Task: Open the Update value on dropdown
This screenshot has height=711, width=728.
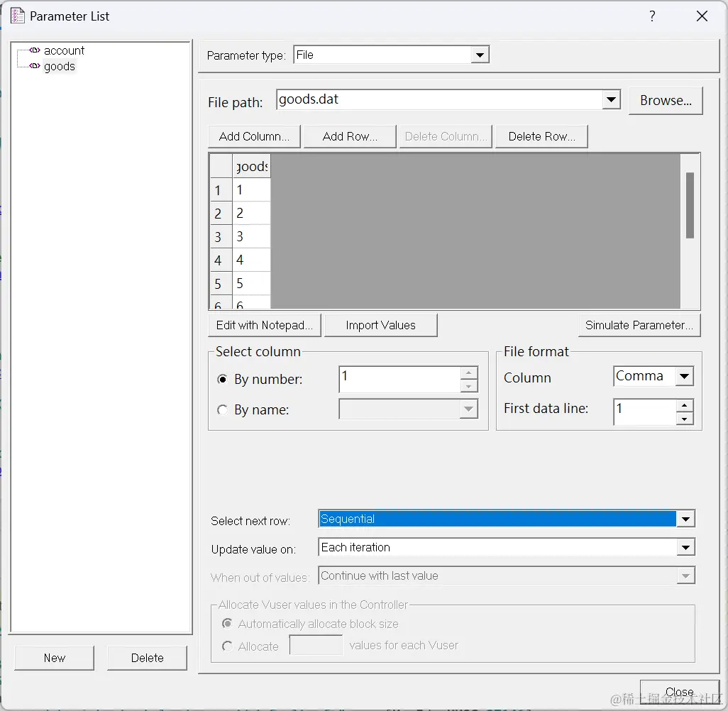Action: tap(685, 547)
